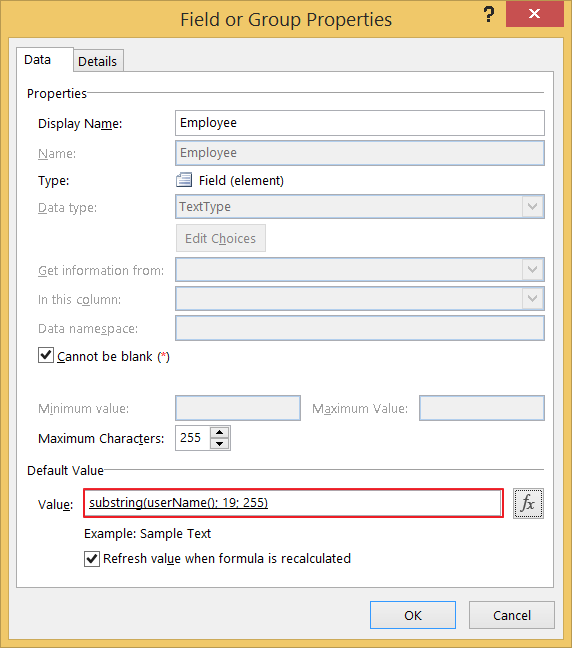Open the formula editor fx button
The height and width of the screenshot is (648, 572).
(528, 503)
